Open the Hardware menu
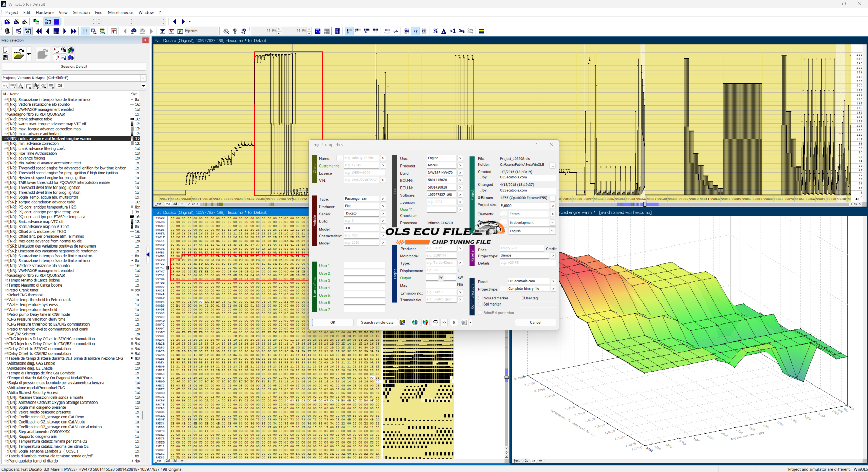This screenshot has width=868, height=472. (x=44, y=12)
